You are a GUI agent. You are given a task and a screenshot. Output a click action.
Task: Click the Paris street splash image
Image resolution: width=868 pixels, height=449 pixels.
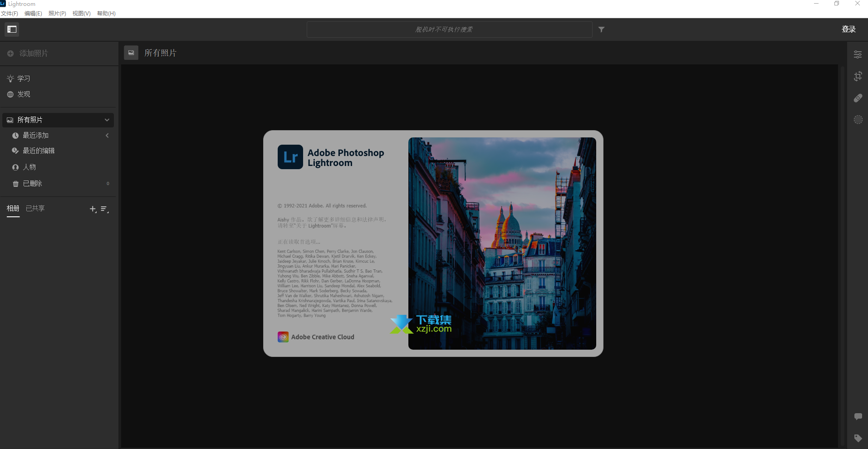[x=502, y=244]
